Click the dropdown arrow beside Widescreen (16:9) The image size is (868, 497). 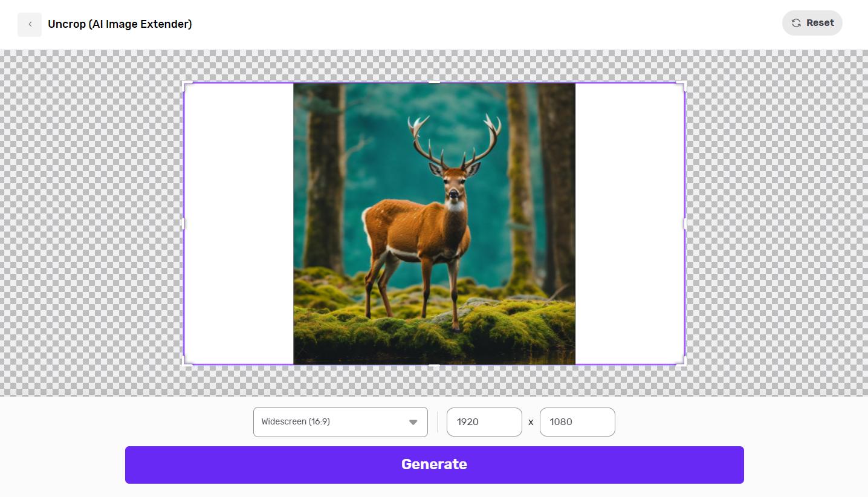click(415, 421)
